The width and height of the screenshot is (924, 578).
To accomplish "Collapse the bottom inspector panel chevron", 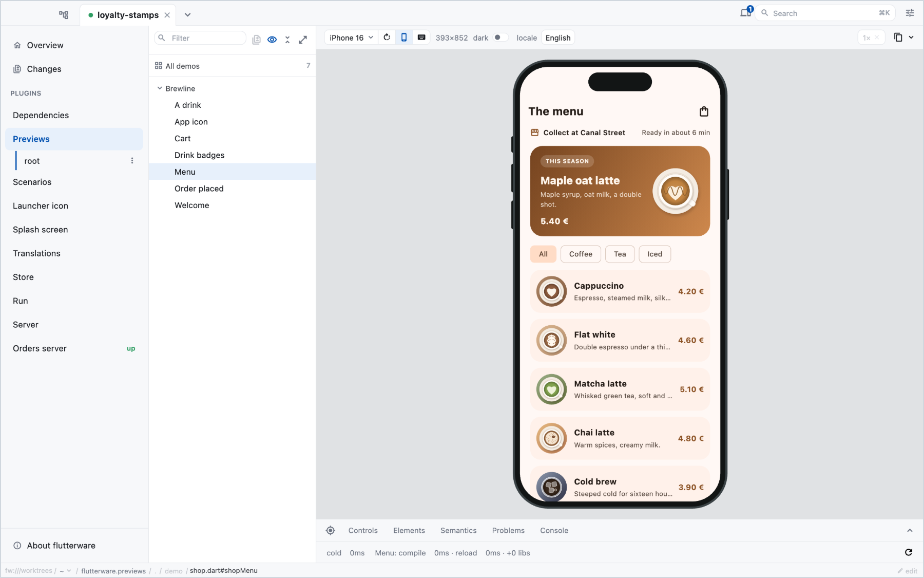I will 910,530.
